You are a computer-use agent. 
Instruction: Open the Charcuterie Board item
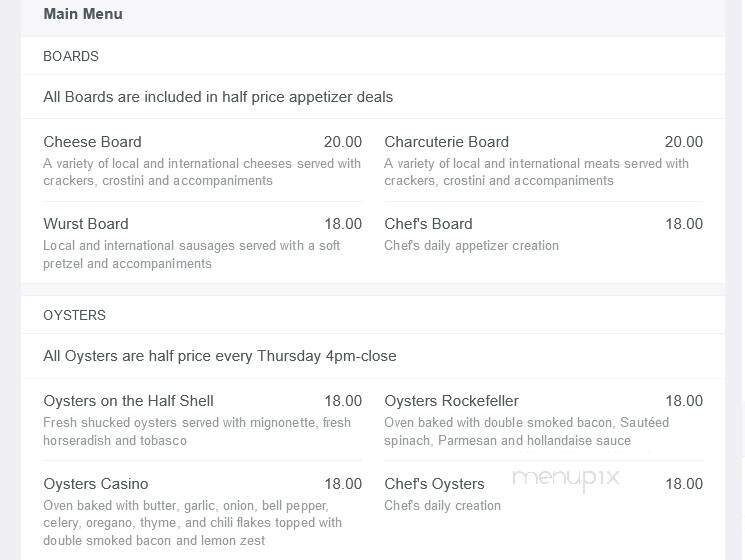click(446, 142)
